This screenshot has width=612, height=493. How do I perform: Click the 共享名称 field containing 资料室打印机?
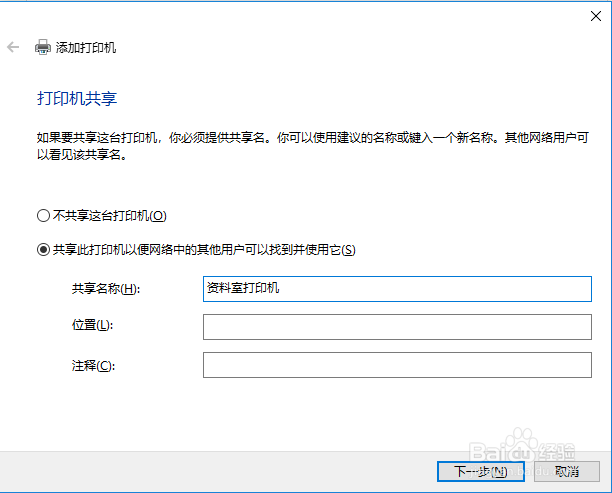coord(397,289)
